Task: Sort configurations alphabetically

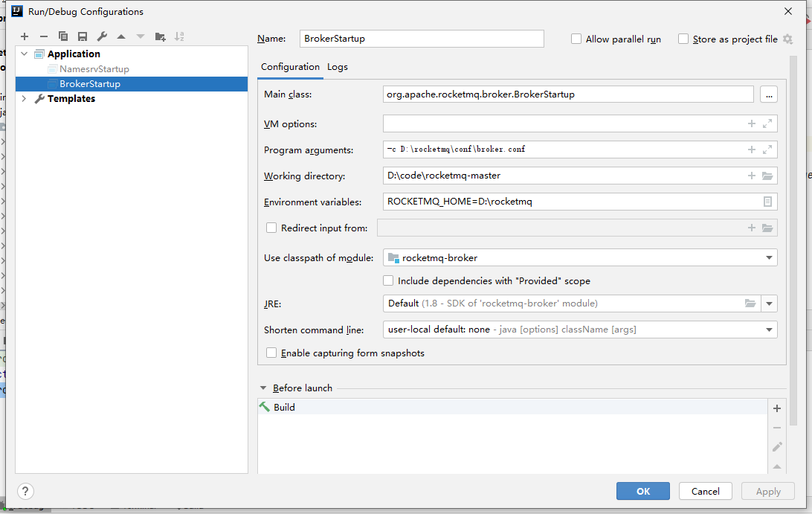Action: coord(179,36)
